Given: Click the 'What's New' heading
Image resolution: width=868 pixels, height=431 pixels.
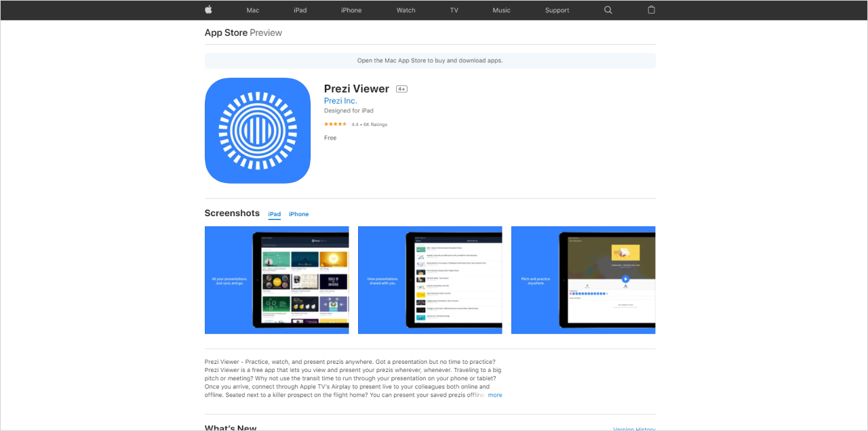Looking at the screenshot, I should pyautogui.click(x=231, y=428).
